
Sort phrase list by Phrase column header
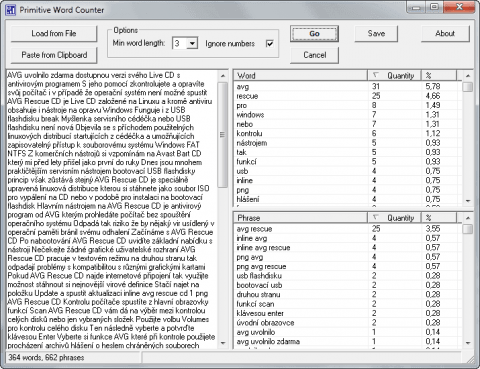point(301,218)
